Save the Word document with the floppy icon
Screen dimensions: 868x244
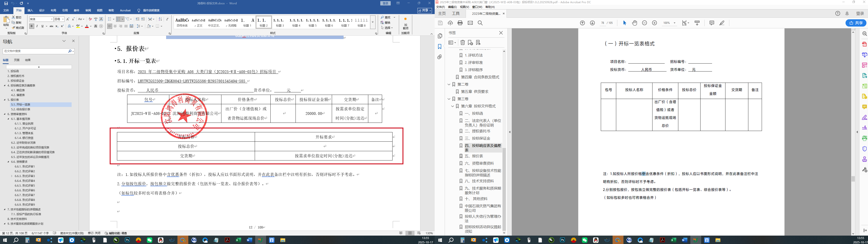(x=6, y=3)
